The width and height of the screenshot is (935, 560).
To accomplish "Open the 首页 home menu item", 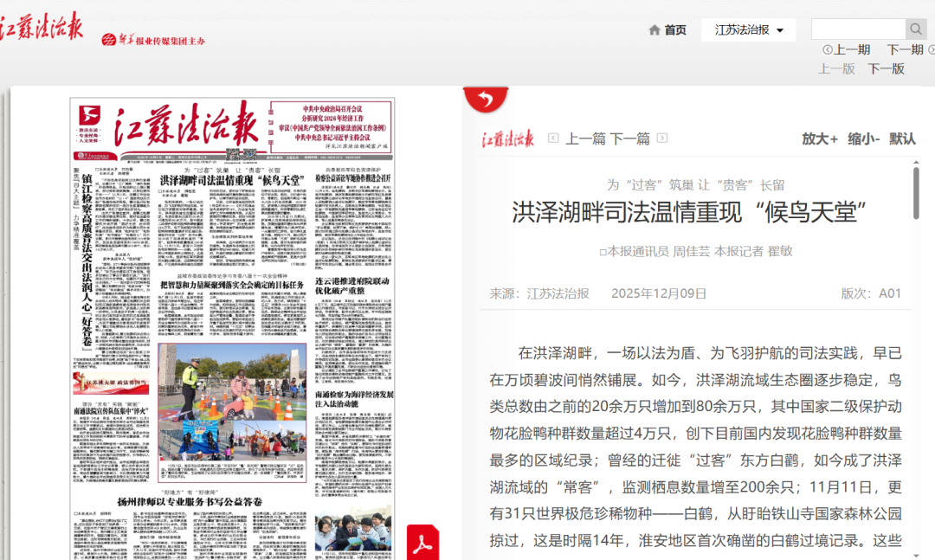I will [675, 30].
